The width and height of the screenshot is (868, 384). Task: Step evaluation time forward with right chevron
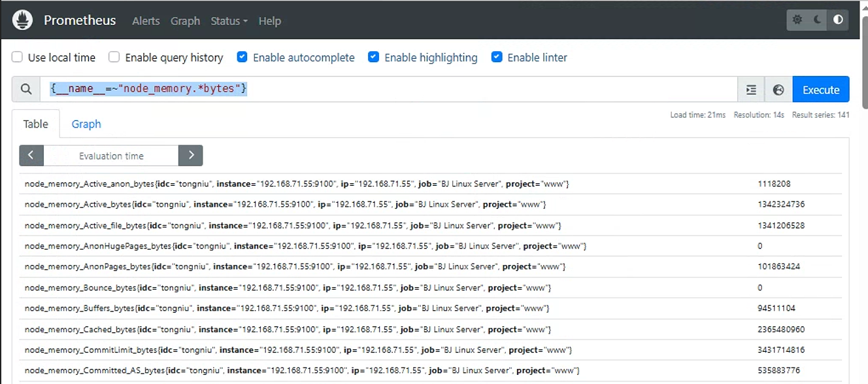pyautogui.click(x=191, y=156)
